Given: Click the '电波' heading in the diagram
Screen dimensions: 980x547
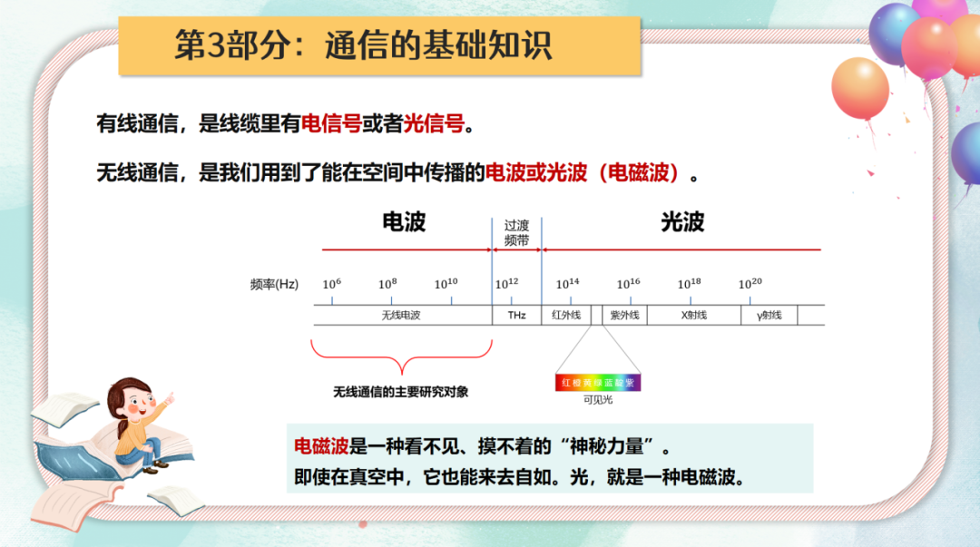Looking at the screenshot, I should click(404, 222).
